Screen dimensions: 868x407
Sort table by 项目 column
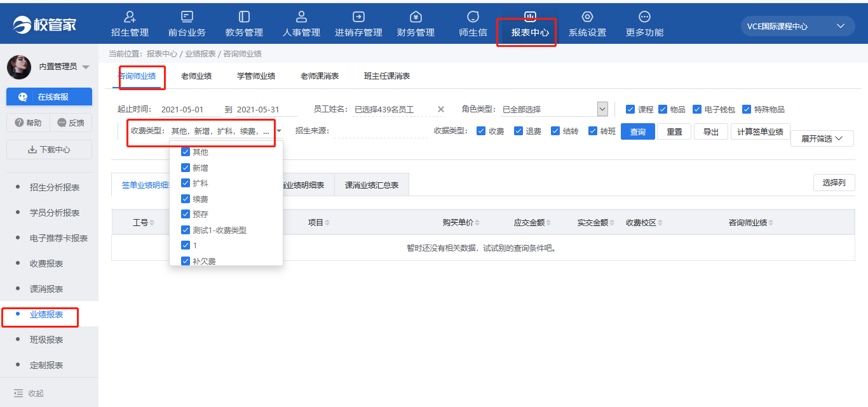click(x=327, y=223)
